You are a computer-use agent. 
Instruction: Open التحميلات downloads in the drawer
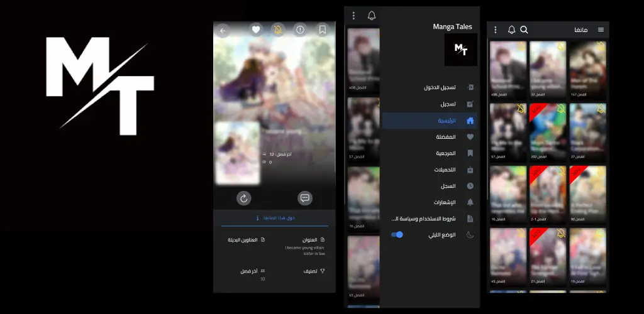pyautogui.click(x=430, y=170)
